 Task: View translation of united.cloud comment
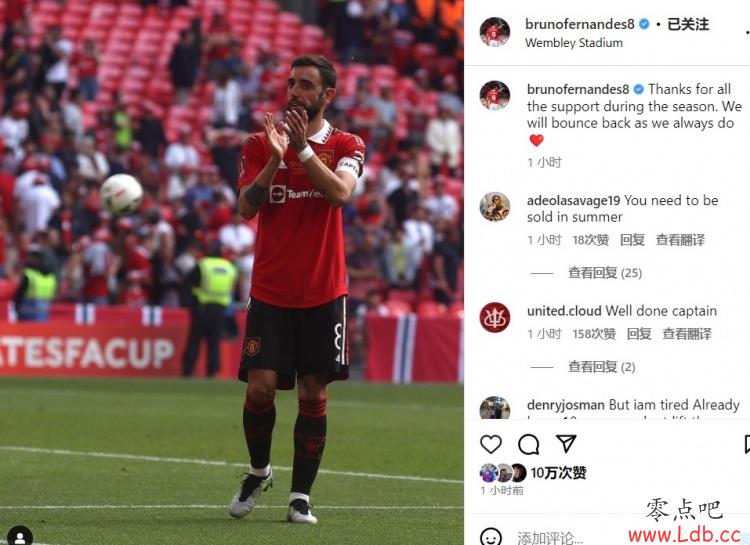coord(687,334)
